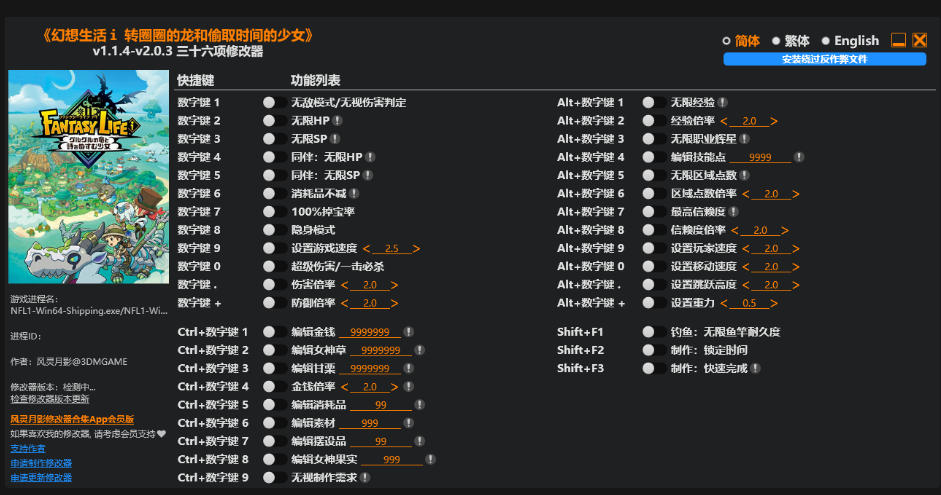Click 安装绕过反作弊文件 blue button
Screen dimensions: 941x495
coord(825,59)
